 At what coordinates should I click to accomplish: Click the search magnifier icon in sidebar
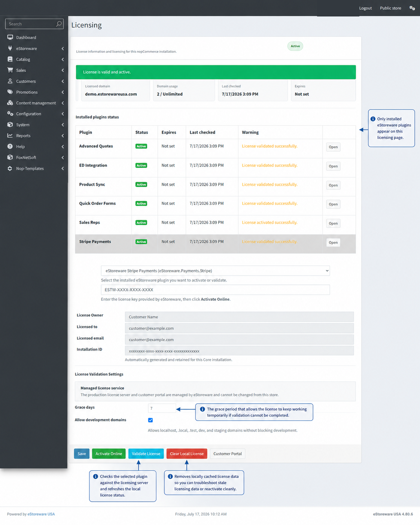click(59, 24)
